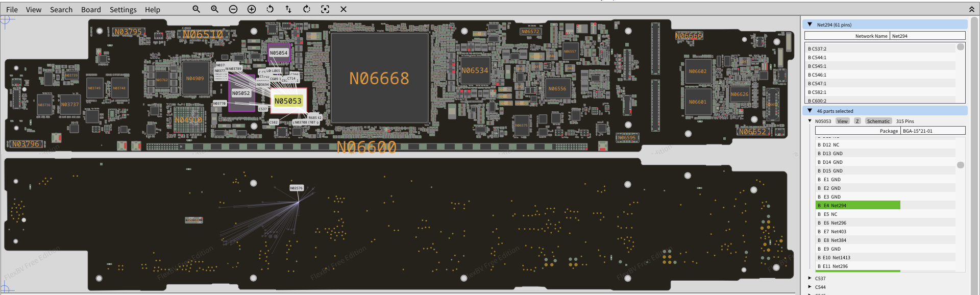Zoom in with the plus circle icon

point(252,9)
